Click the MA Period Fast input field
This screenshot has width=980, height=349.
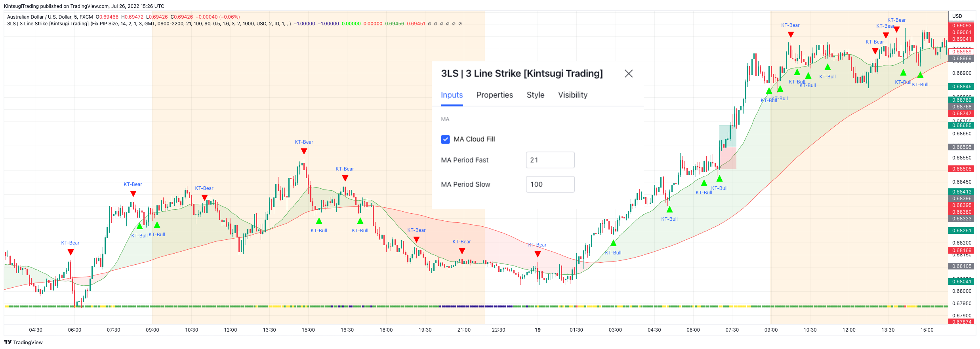click(x=550, y=160)
